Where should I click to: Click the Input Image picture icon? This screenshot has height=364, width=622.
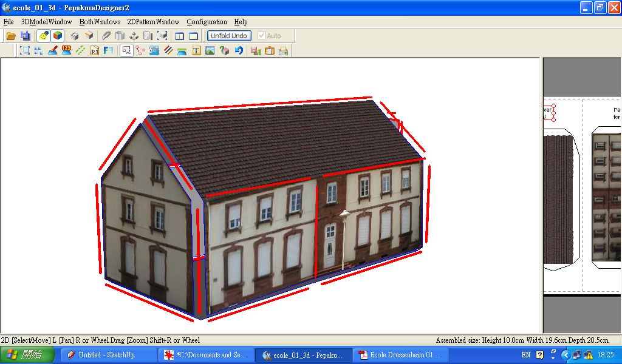tap(210, 51)
